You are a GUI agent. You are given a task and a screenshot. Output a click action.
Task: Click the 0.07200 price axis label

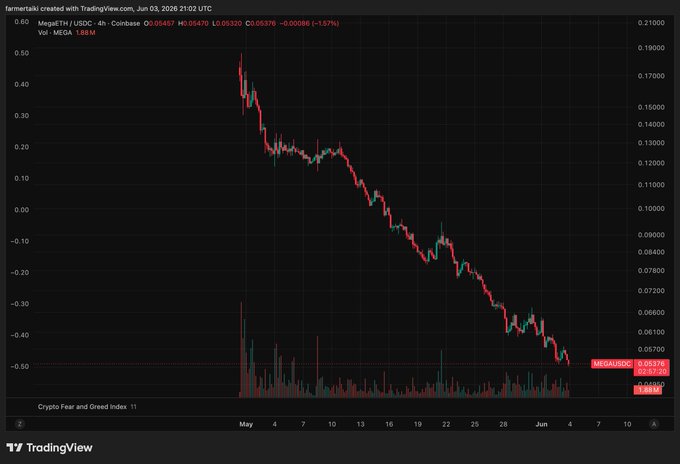click(651, 291)
